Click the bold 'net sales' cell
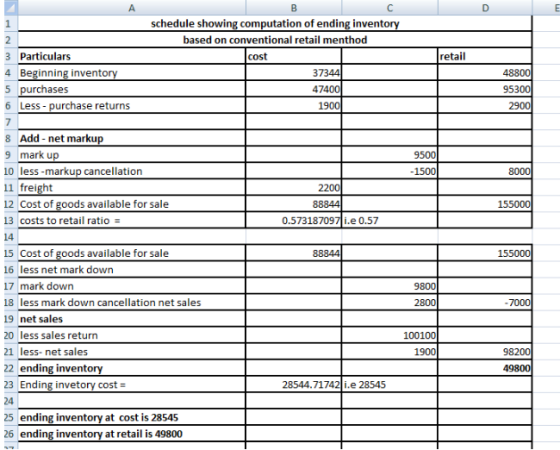The height and width of the screenshot is (450, 560). click(132, 319)
